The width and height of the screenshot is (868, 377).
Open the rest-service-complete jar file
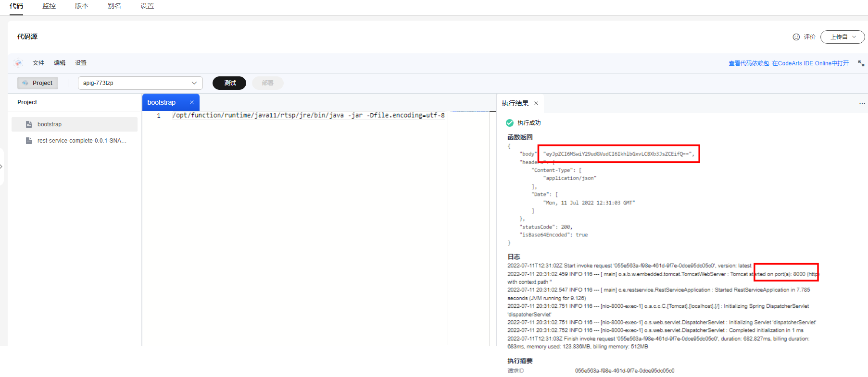82,141
